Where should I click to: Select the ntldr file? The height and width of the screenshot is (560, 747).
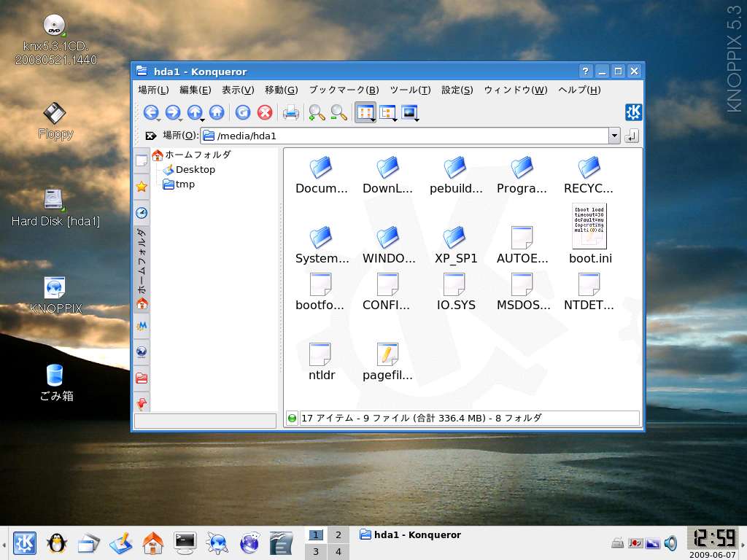[321, 362]
